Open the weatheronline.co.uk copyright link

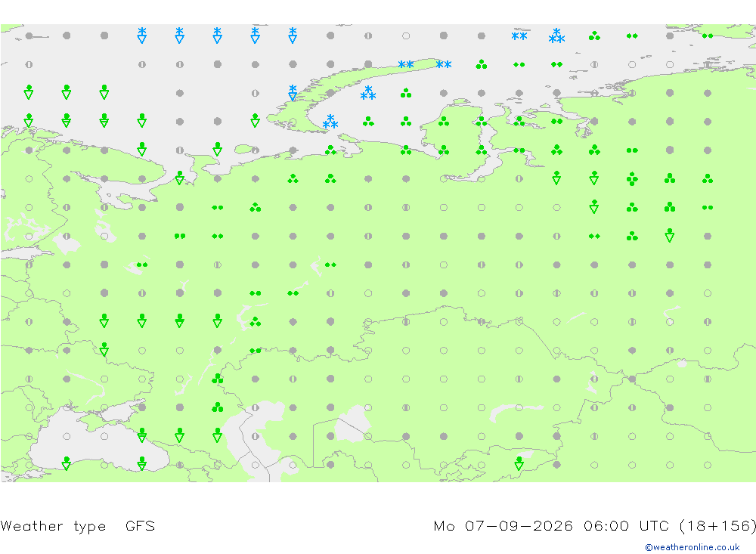click(x=692, y=546)
